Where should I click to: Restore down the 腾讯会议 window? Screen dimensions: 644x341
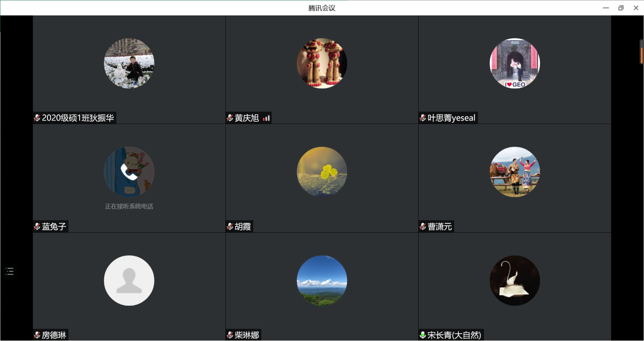pos(621,8)
